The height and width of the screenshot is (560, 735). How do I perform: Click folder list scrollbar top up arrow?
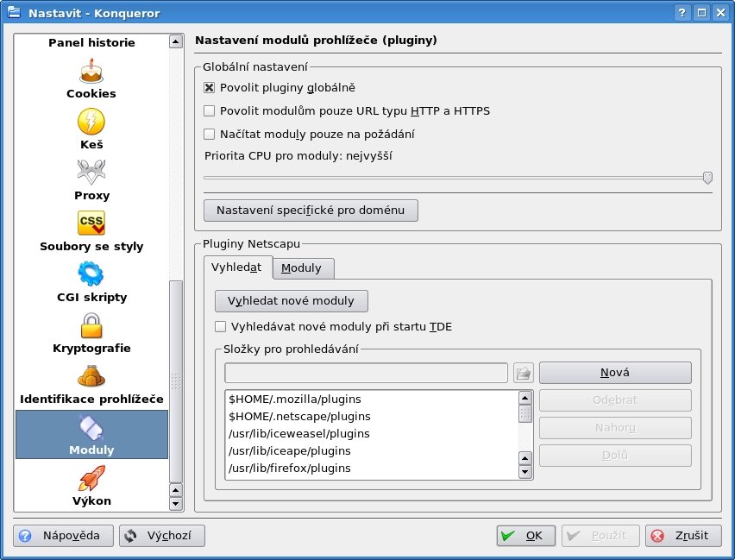(525, 398)
